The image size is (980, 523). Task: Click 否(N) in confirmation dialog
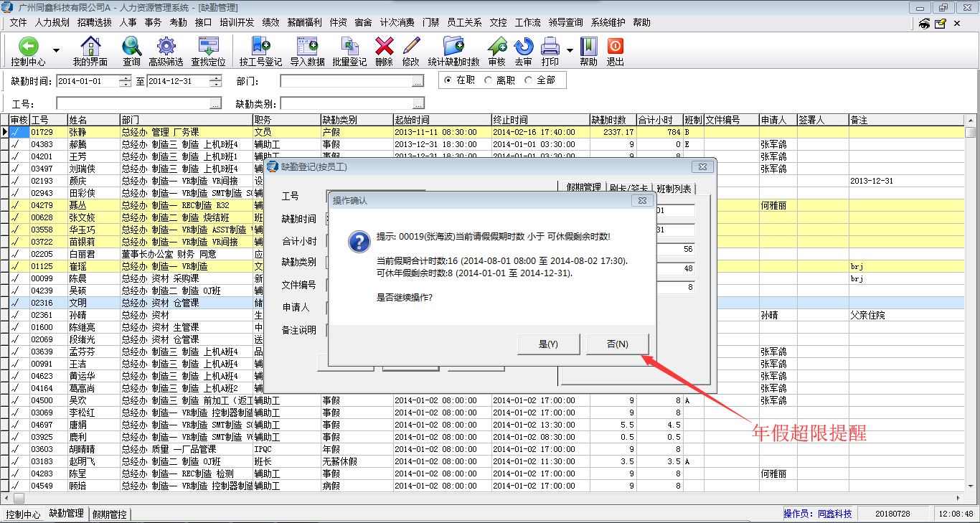click(617, 344)
